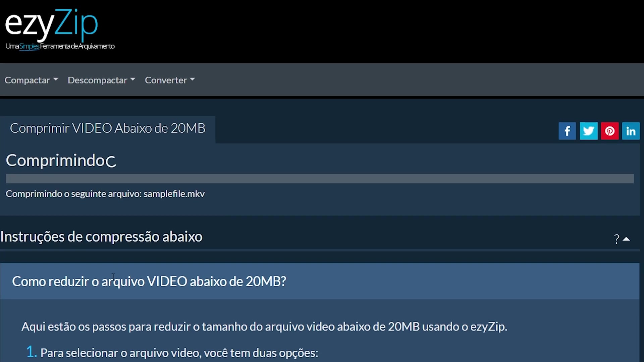Share page on Facebook
This screenshot has height=362, width=644.
(567, 131)
